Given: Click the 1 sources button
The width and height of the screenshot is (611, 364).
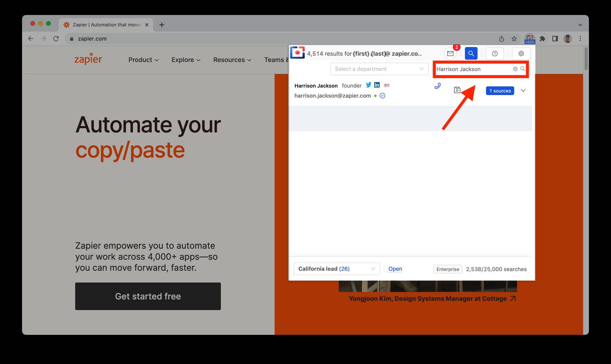Looking at the screenshot, I should point(500,91).
